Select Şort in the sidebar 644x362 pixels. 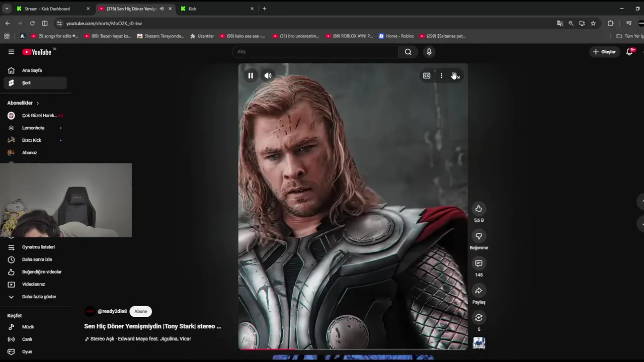pos(35,83)
